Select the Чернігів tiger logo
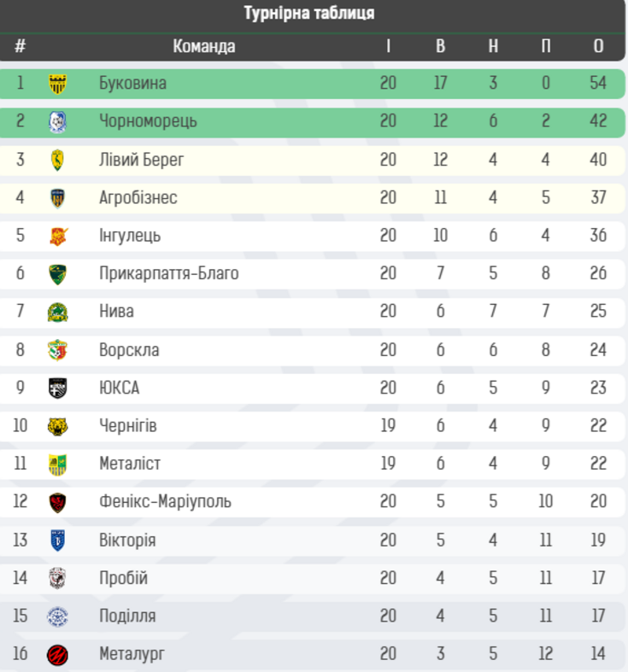 [57, 426]
